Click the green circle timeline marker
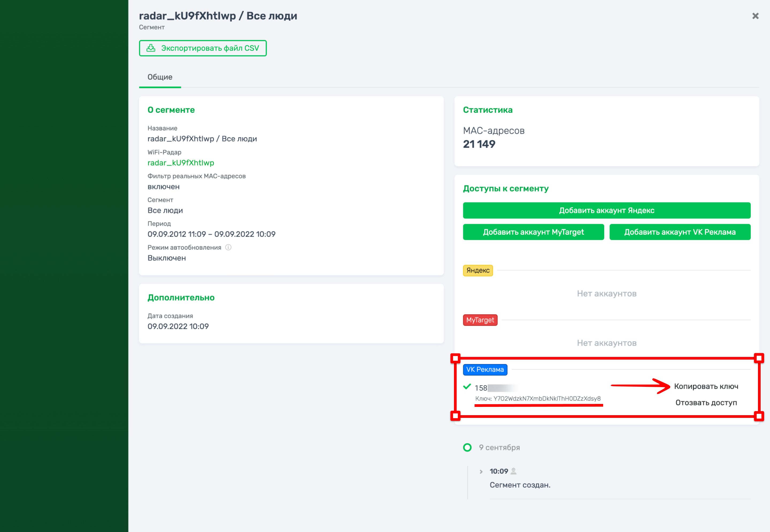 point(467,447)
